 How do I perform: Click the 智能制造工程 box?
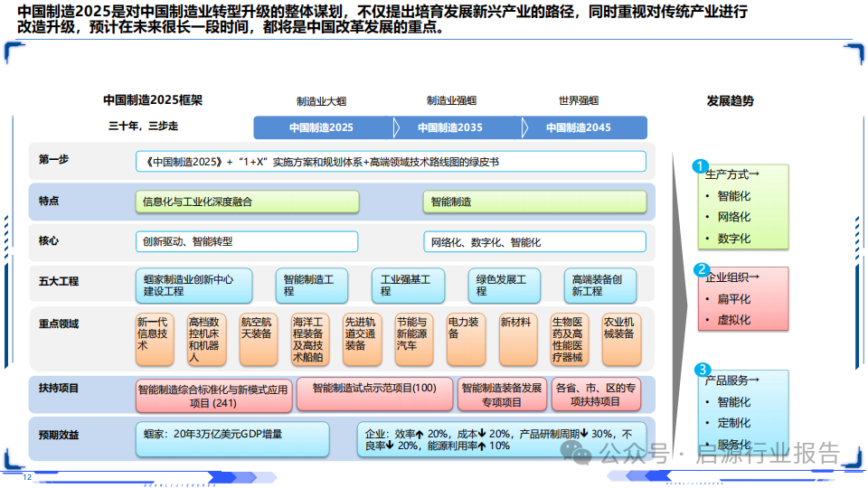pos(312,286)
